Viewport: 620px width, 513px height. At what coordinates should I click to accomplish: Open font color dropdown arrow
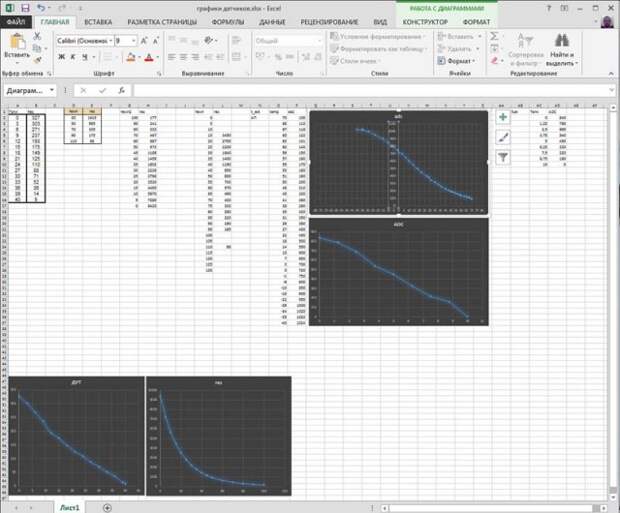click(157, 57)
